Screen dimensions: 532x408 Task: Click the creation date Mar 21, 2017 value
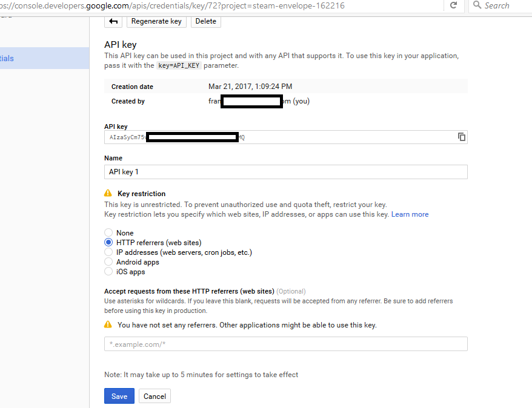click(250, 87)
